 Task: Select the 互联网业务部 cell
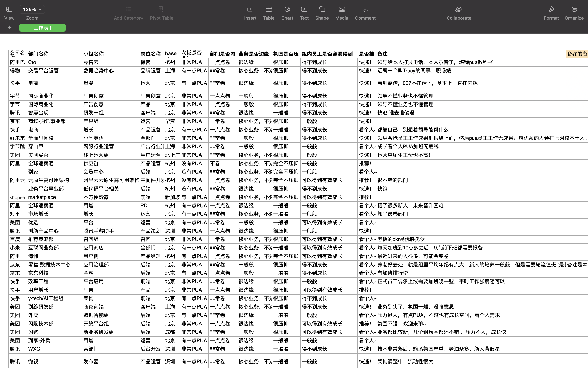[x=55, y=248]
